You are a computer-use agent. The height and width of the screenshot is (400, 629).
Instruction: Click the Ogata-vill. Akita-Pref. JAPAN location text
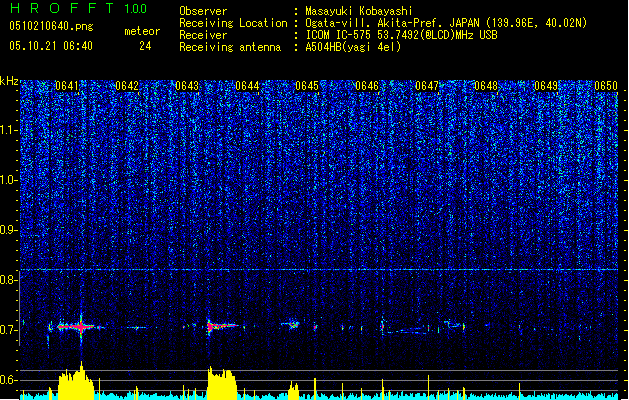pyautogui.click(x=446, y=23)
